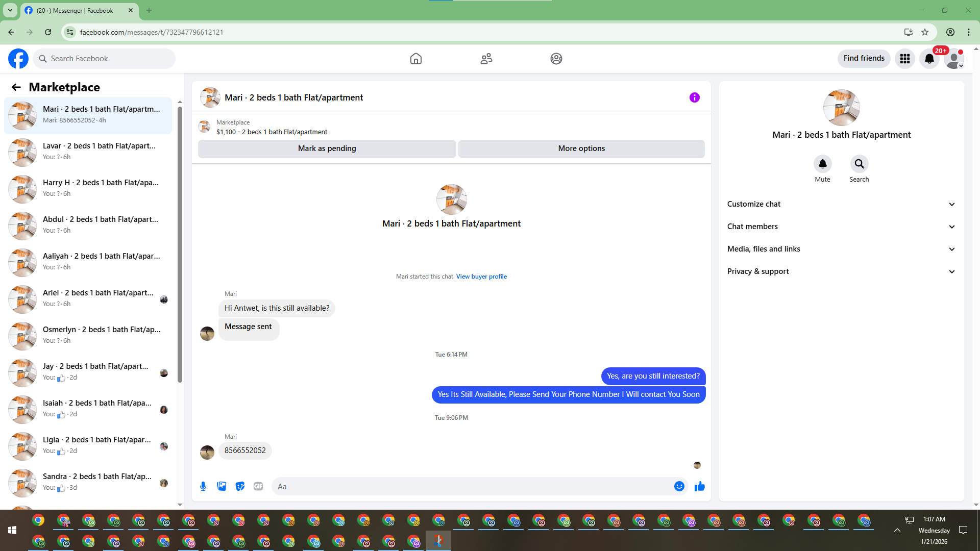Open Groups icon in top navigation
Image resolution: width=980 pixels, height=551 pixels.
(556, 59)
